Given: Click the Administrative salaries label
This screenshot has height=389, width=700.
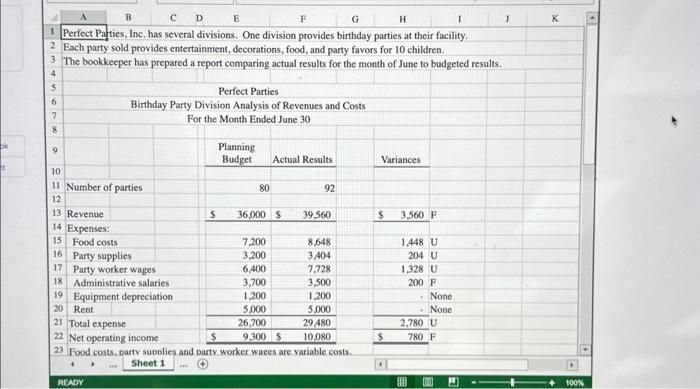Looking at the screenshot, I should tap(121, 283).
